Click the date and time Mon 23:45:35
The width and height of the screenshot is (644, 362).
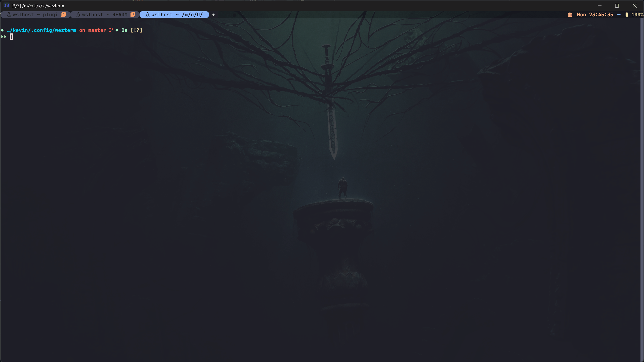[x=595, y=15]
